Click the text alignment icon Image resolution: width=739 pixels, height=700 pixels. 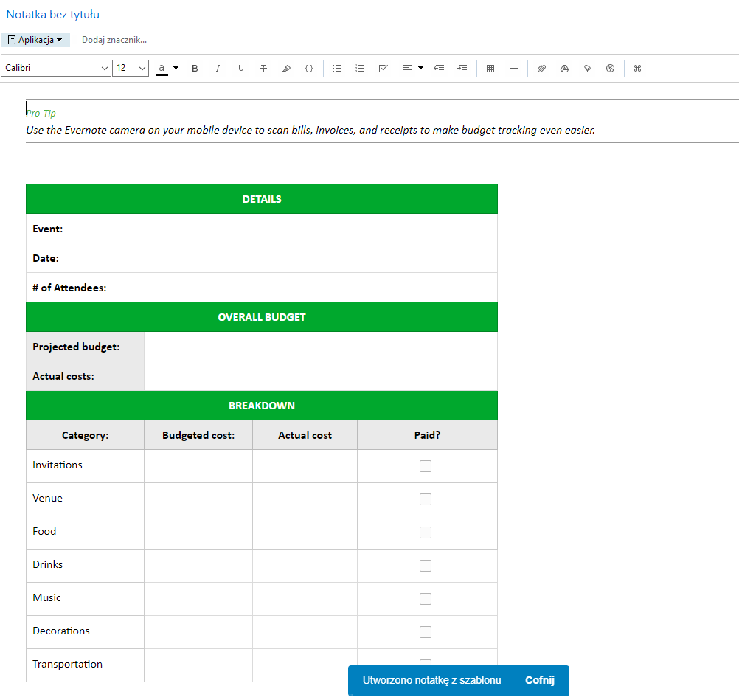click(407, 69)
